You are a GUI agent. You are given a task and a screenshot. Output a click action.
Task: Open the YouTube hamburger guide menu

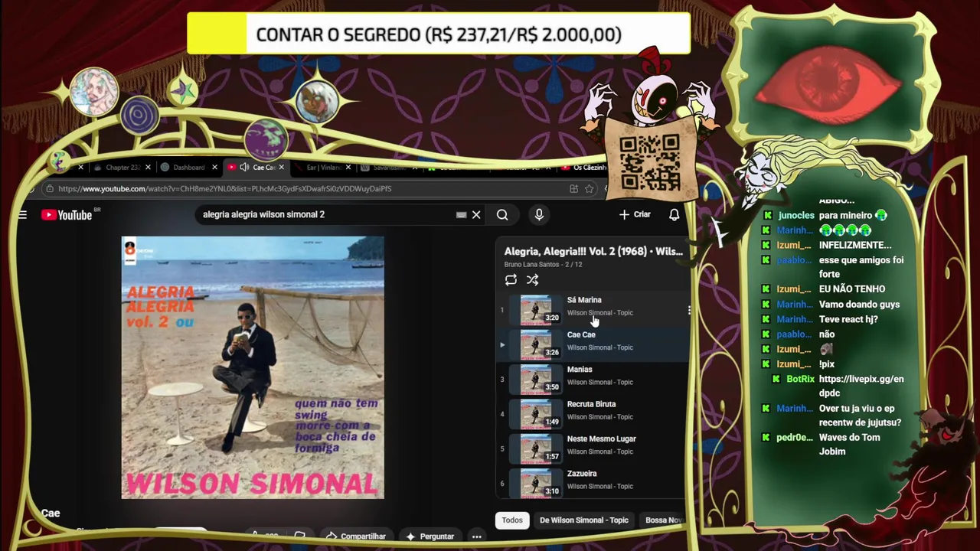point(22,215)
